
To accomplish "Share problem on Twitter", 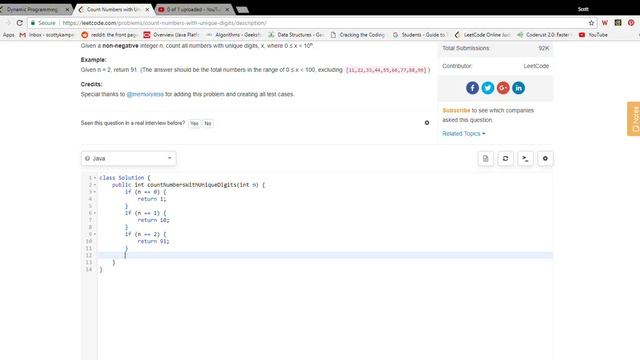I will pos(488,88).
